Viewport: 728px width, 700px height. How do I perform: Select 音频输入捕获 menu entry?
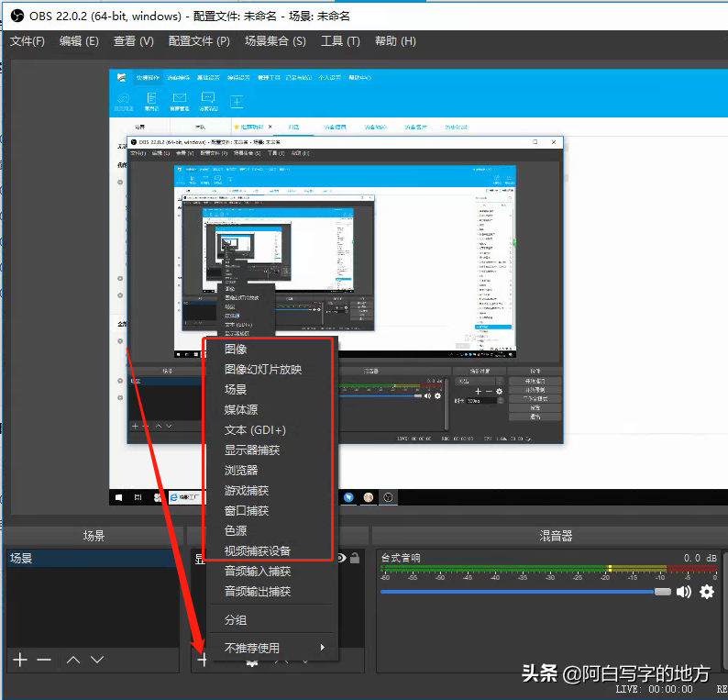point(258,572)
